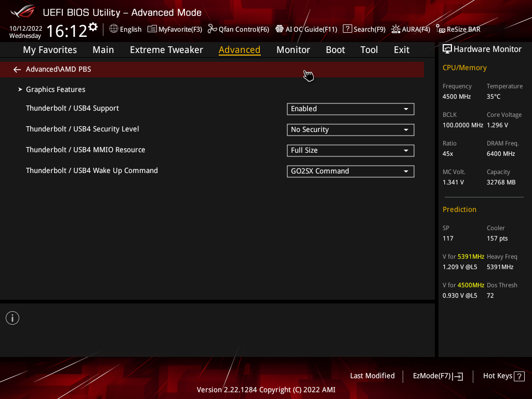Click the 157 pts cooler score
Screen dimensions: 532x399
pyautogui.click(x=497, y=238)
